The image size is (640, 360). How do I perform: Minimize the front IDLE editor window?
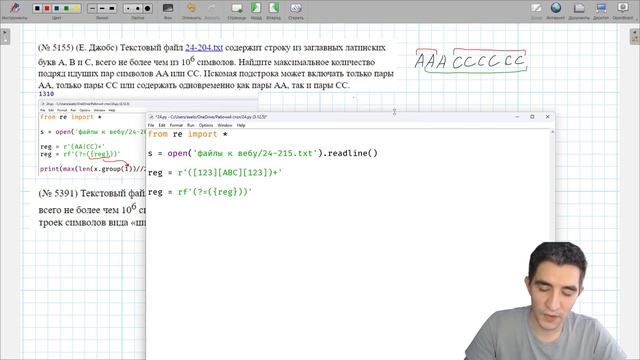pos(517,117)
